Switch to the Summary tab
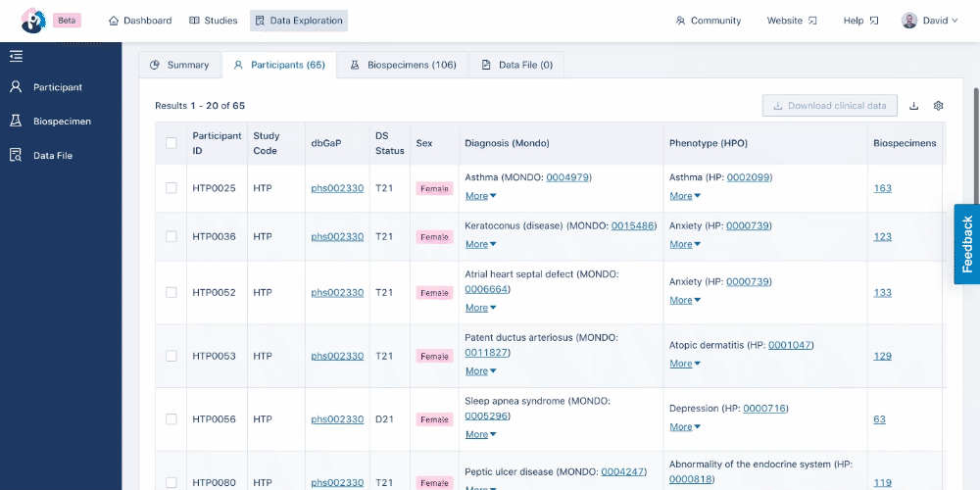The width and height of the screenshot is (980, 490). point(179,65)
